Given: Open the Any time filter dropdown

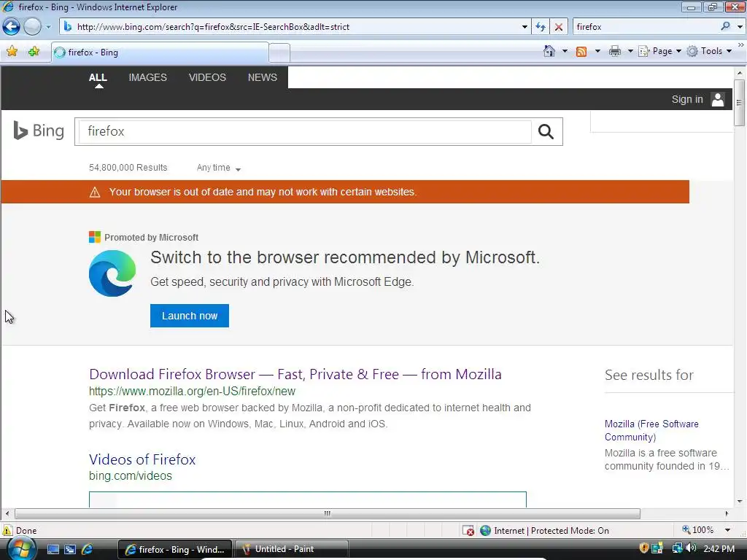Looking at the screenshot, I should click(219, 168).
